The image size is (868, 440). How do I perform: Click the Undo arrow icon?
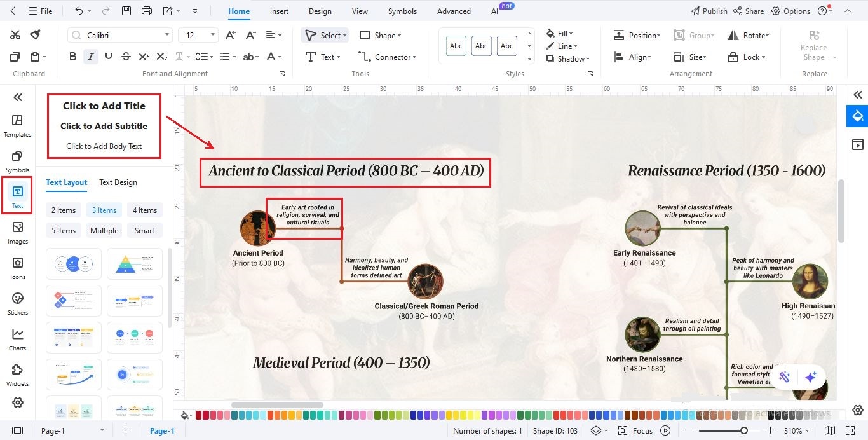(79, 11)
